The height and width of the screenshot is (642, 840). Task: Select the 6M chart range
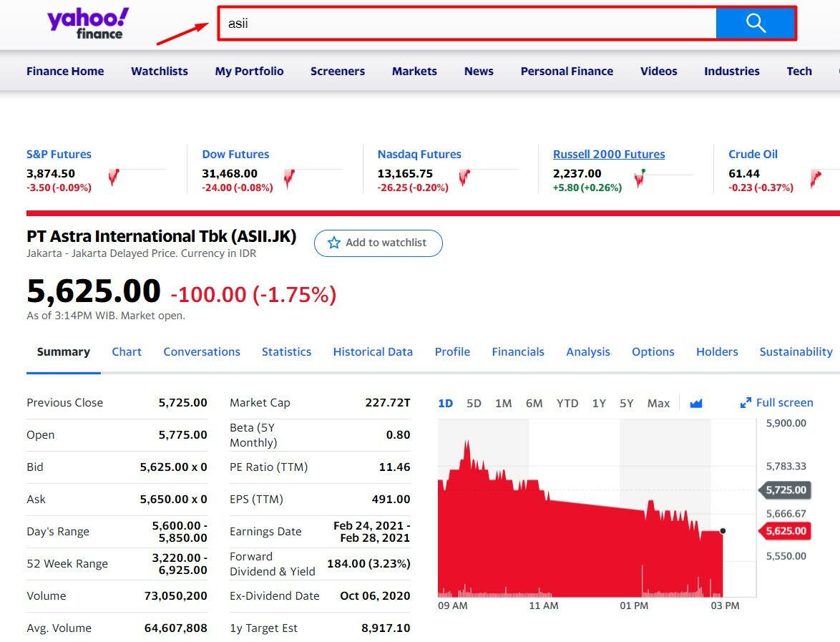pos(534,404)
